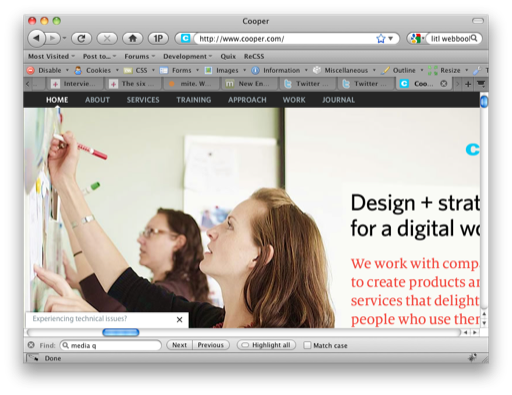Switch to the first Twitter tab

point(307,84)
